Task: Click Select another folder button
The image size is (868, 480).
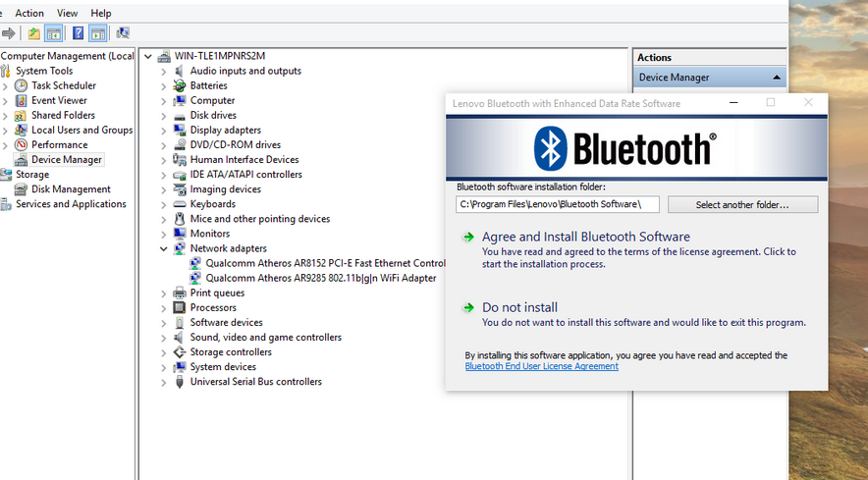Action: (x=742, y=204)
